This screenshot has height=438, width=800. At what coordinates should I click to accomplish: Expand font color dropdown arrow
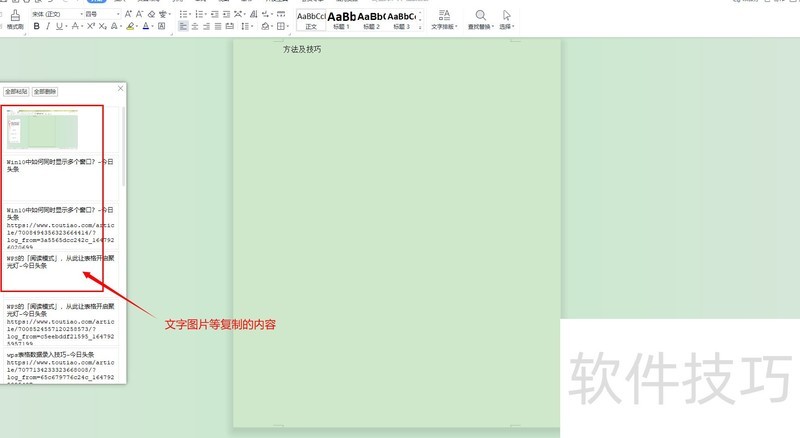click(153, 27)
